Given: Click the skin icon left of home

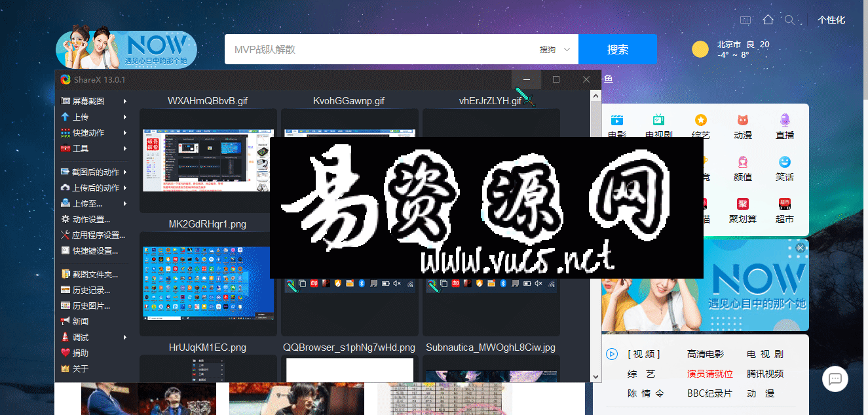Looking at the screenshot, I should (745, 20).
